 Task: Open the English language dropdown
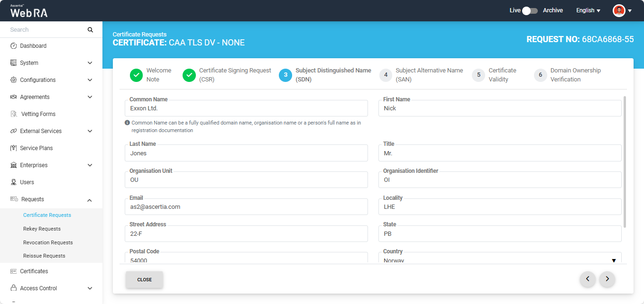click(x=588, y=10)
